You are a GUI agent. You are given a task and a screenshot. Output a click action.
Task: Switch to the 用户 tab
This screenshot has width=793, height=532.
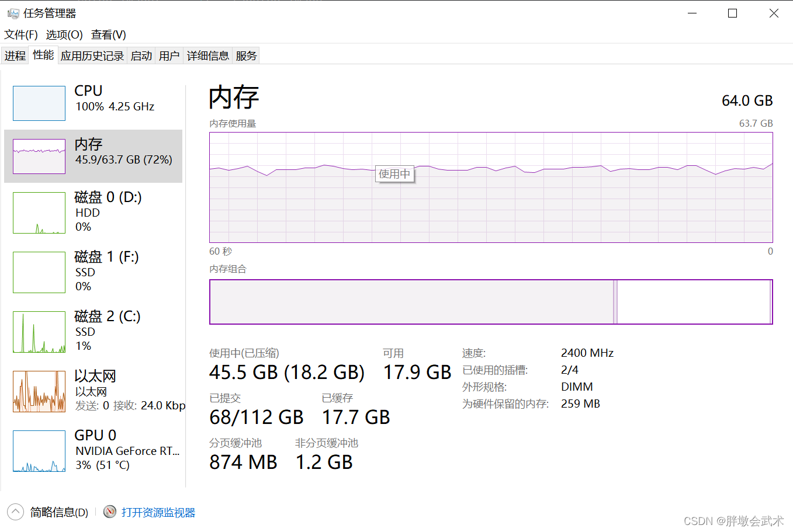pos(169,55)
